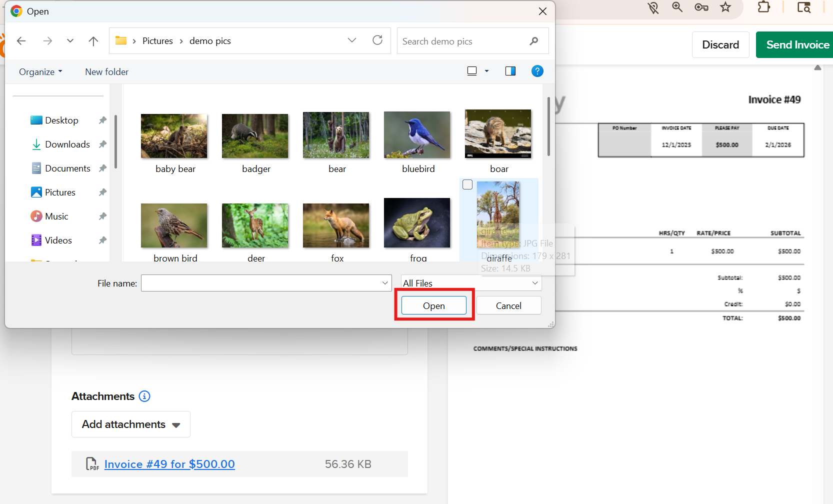Open the file dialog Help icon
Image resolution: width=833 pixels, height=504 pixels.
click(x=537, y=71)
